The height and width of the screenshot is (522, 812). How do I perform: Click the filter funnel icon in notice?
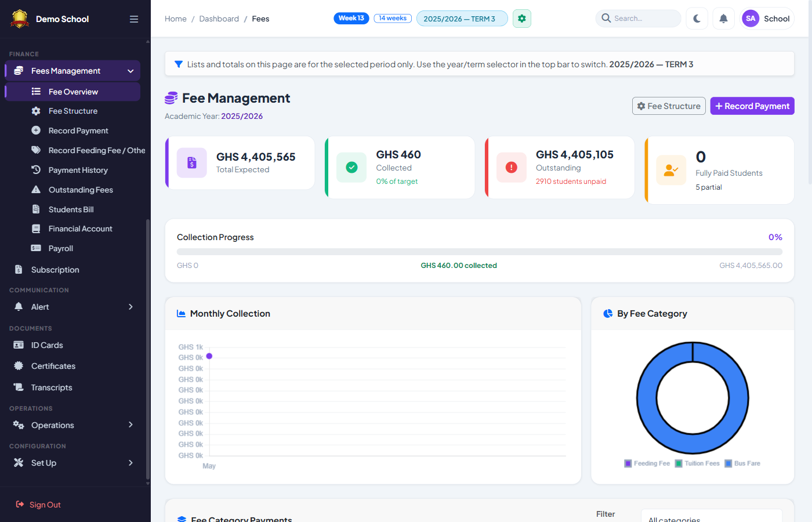(179, 64)
